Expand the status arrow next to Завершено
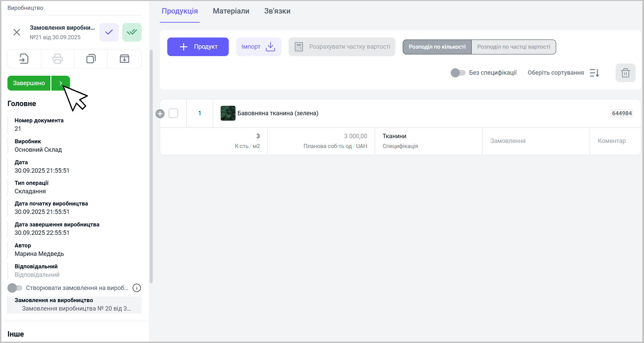The width and height of the screenshot is (644, 343). coord(60,83)
